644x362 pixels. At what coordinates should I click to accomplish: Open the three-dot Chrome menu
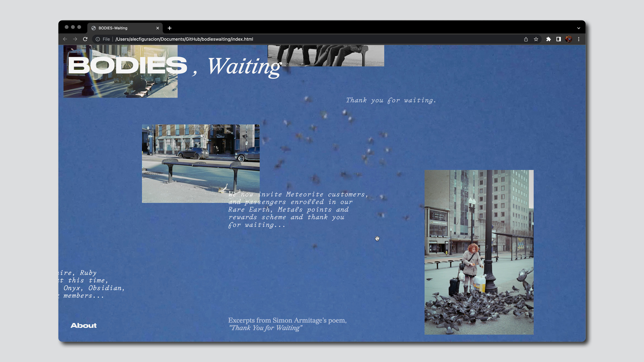click(x=578, y=39)
